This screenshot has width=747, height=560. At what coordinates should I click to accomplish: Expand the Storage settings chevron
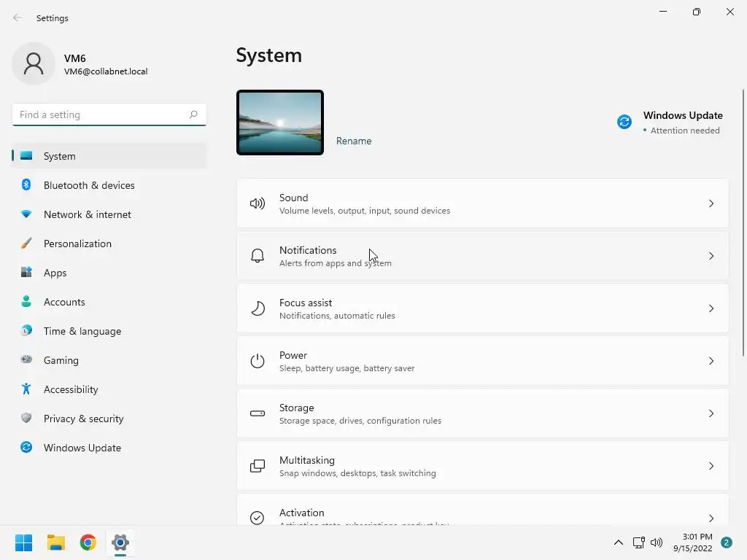(x=711, y=413)
